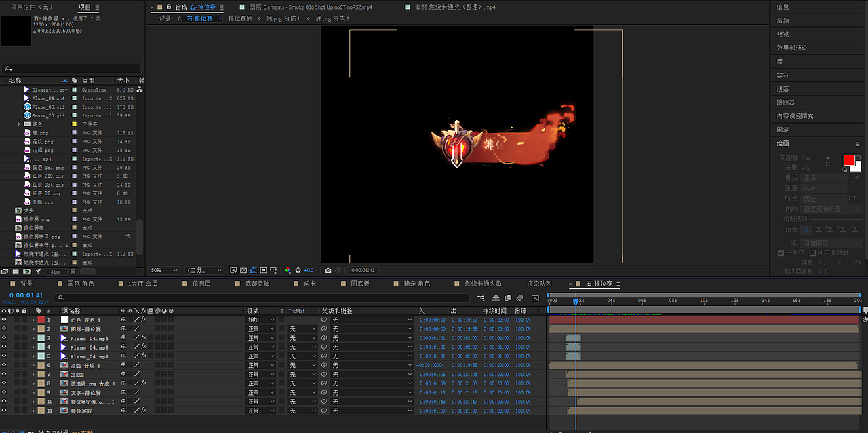Open the Project panel menu icon
868x433 pixels.
(96, 7)
